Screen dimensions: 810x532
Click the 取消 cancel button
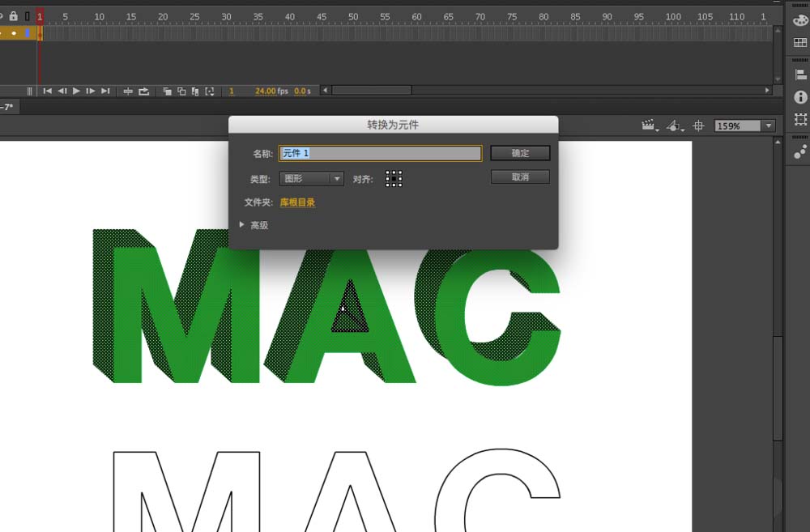click(x=520, y=177)
